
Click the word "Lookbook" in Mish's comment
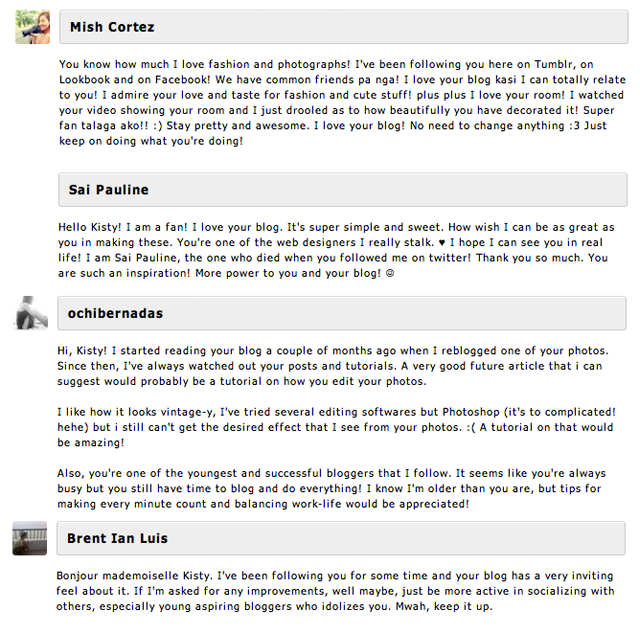pos(88,80)
